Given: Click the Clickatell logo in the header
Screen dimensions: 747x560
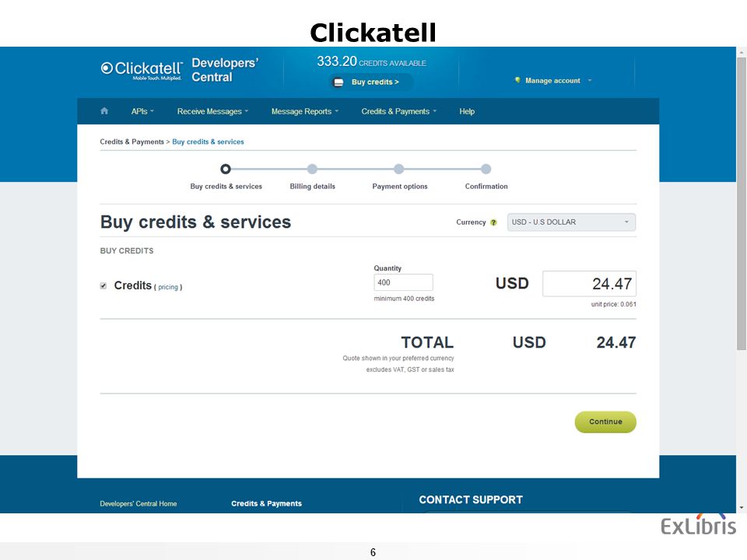Looking at the screenshot, I should coord(142,70).
